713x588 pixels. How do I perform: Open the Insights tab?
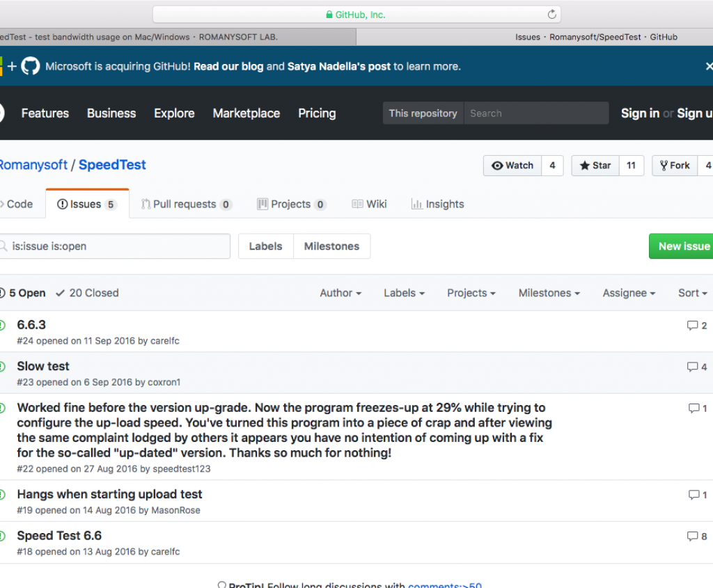coord(437,204)
